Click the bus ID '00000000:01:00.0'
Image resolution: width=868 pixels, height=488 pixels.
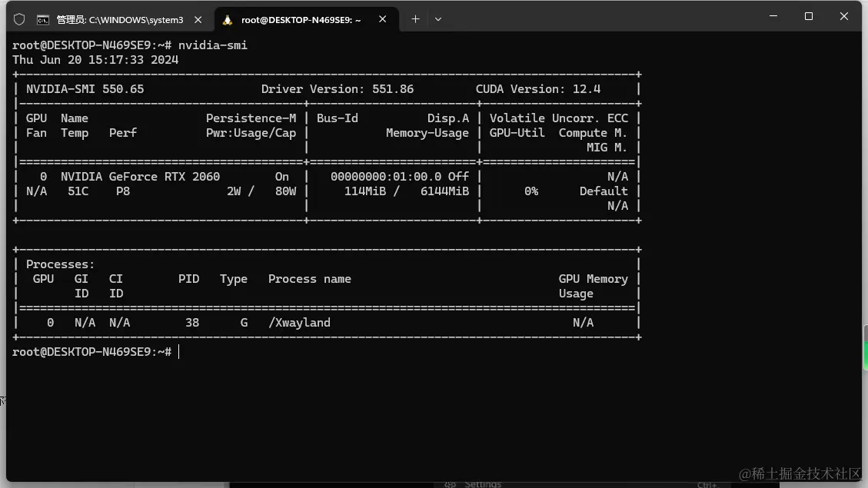[x=386, y=177]
